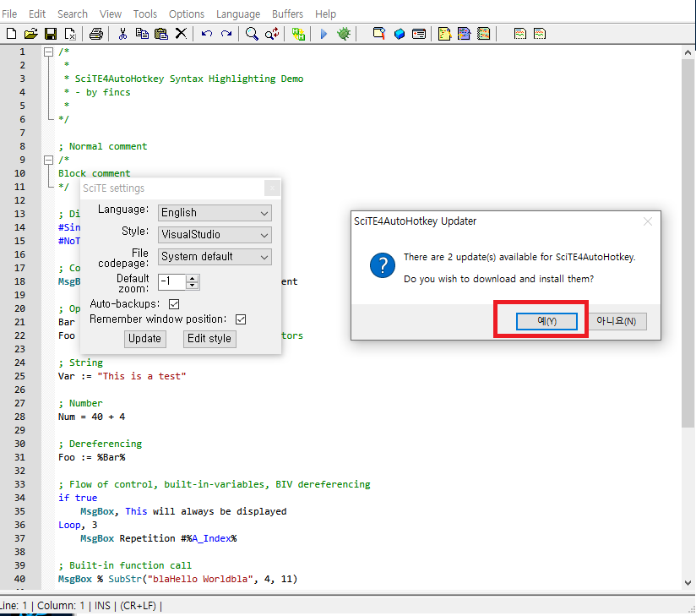
Task: Delete selection with the X icon
Action: click(x=181, y=34)
